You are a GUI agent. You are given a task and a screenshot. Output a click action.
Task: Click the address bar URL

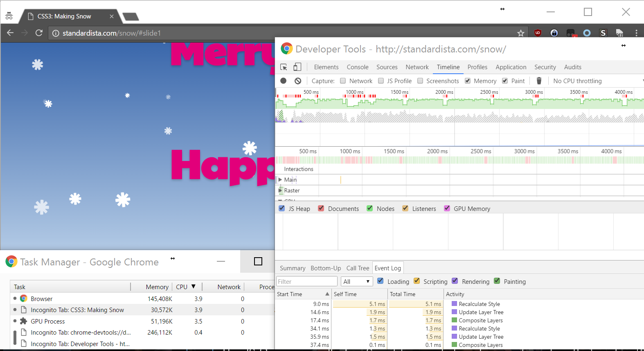coord(112,33)
